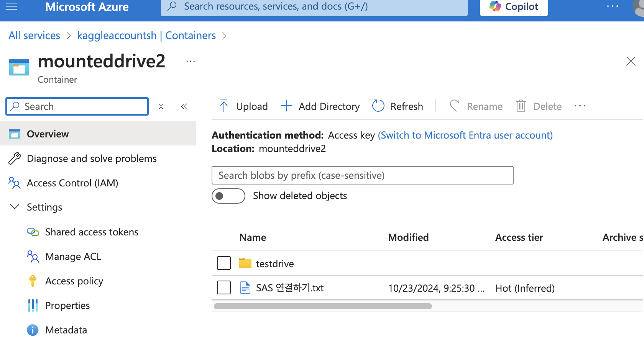This screenshot has width=644, height=356.
Task: Focus the Search resources, services, and docs field
Action: 314,7
